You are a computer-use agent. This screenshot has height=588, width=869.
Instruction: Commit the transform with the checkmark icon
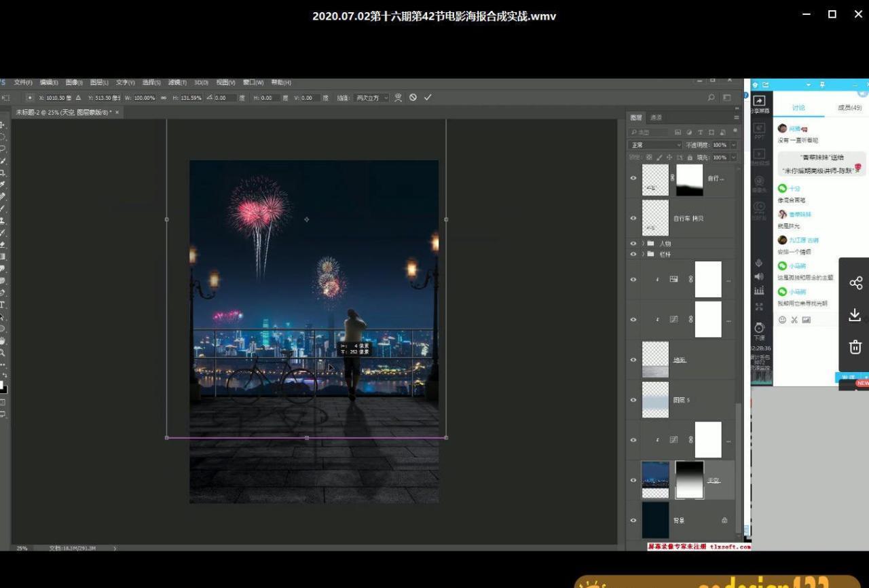(428, 98)
